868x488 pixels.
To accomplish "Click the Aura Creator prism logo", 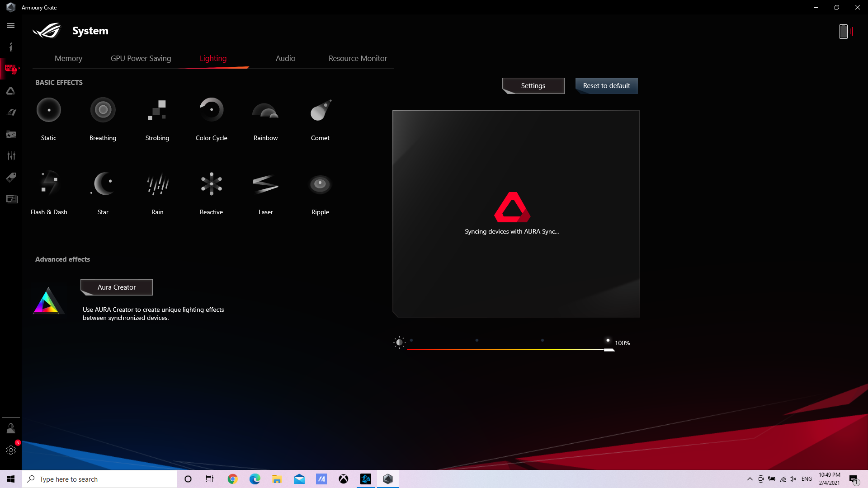I will [x=48, y=301].
